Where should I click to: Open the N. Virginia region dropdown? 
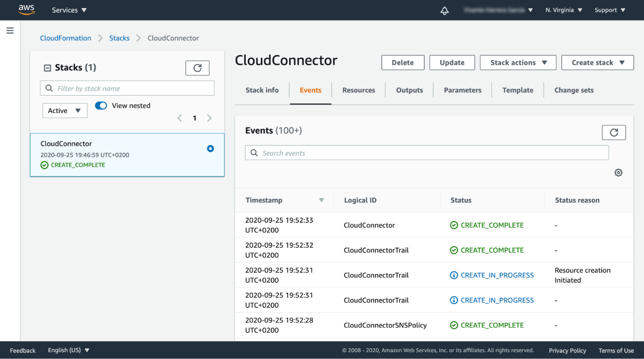point(563,10)
